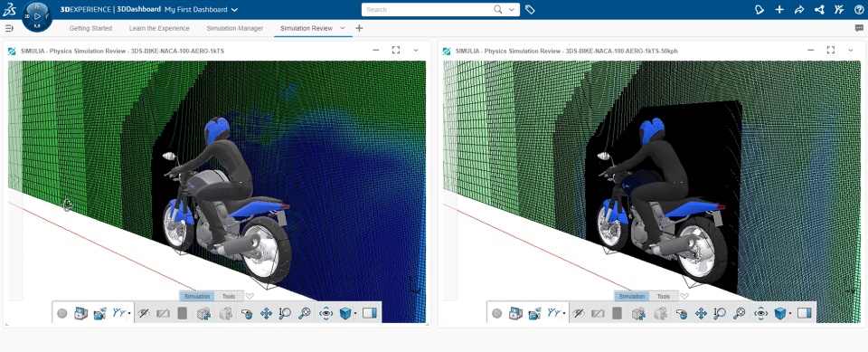This screenshot has width=868, height=352.
Task: Select Rotate view tool in left widget
Action: tap(247, 314)
